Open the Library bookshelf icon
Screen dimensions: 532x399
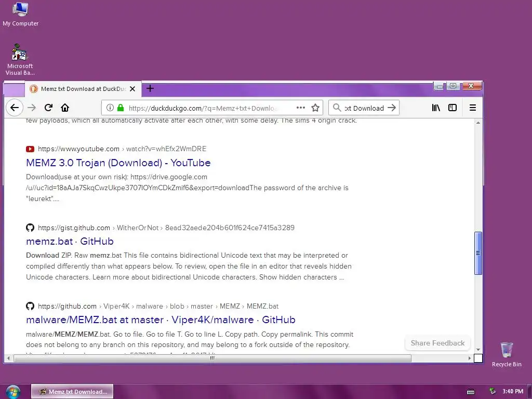tap(436, 108)
